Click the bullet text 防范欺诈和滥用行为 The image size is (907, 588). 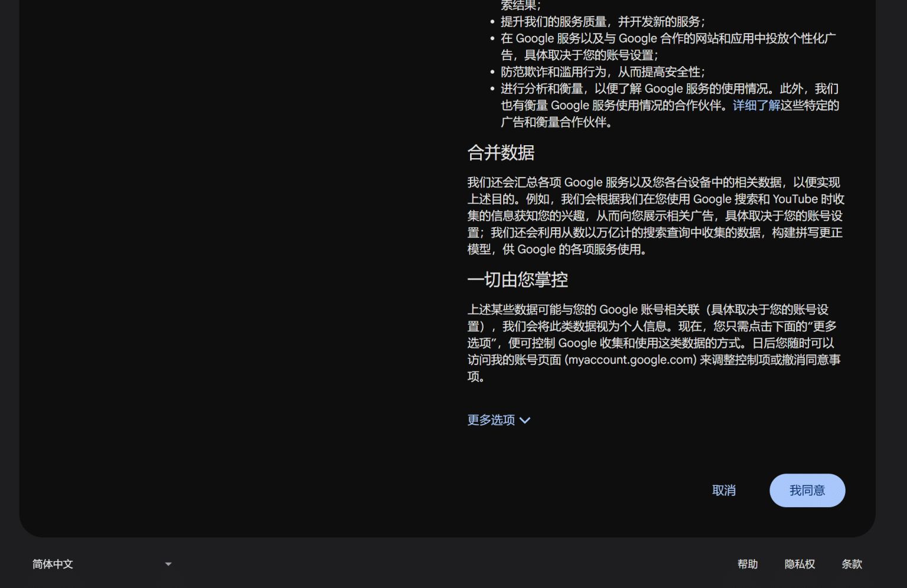553,72
